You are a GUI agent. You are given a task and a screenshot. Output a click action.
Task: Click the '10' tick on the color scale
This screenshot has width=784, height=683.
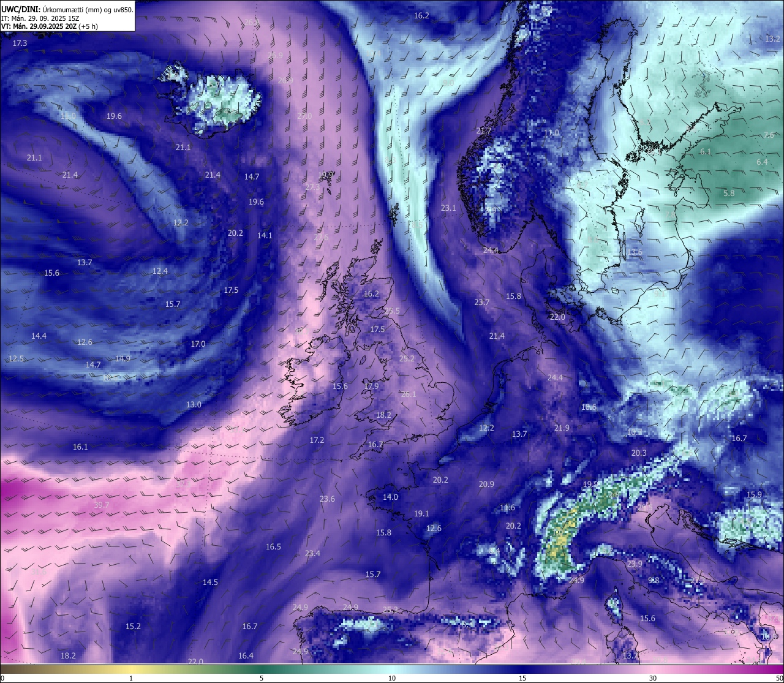pyautogui.click(x=392, y=678)
